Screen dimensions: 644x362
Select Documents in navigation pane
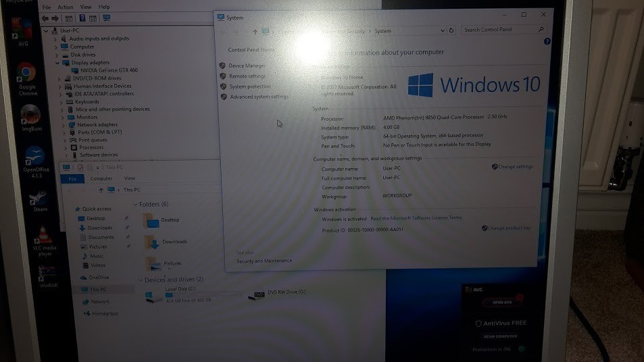pos(101,237)
